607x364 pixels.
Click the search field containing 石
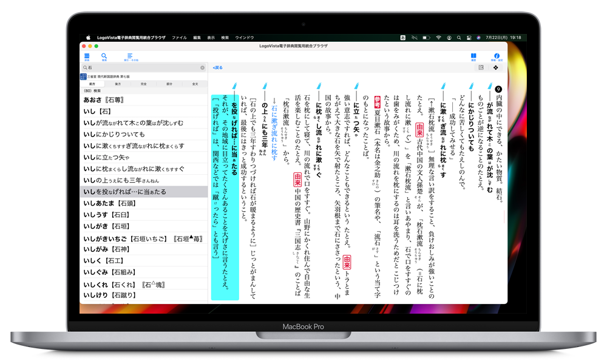144,68
